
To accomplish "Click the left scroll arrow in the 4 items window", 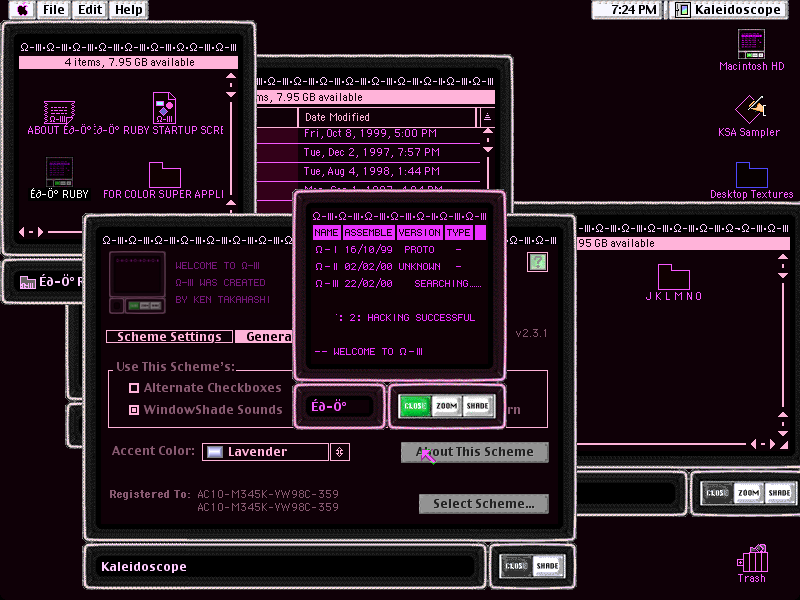I will point(22,232).
